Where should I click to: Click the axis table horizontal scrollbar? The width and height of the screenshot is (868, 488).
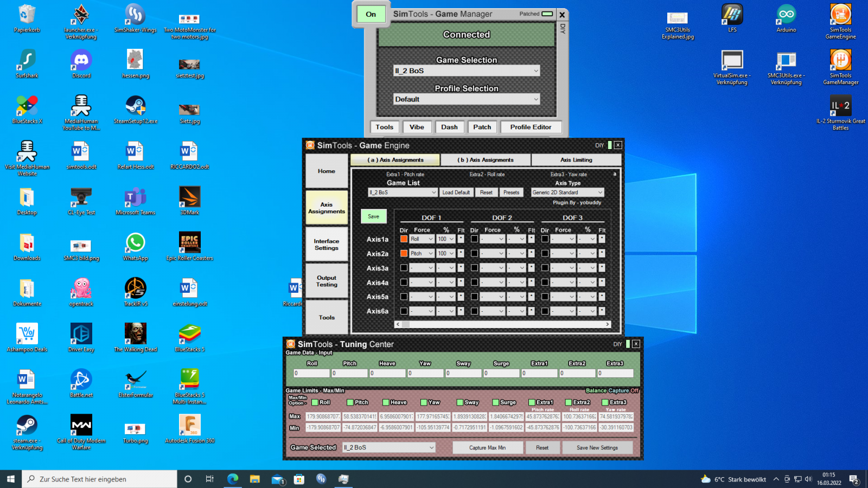[x=503, y=324]
